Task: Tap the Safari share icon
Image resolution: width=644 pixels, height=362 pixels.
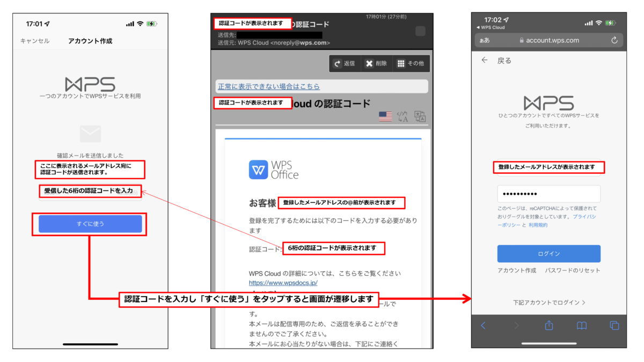Action: [548, 325]
